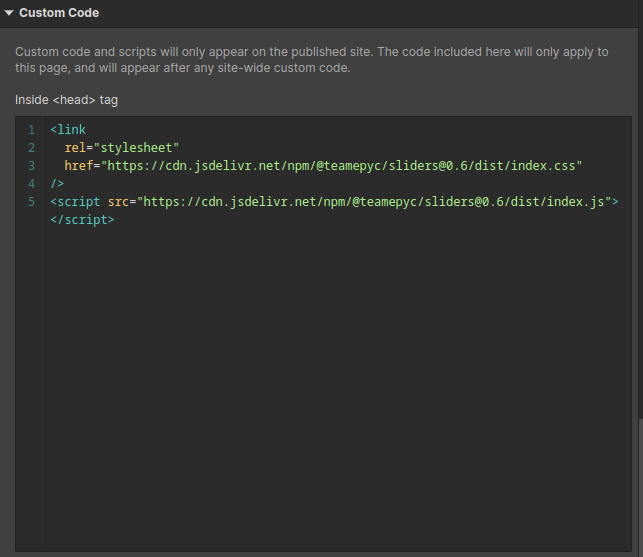Click the closing </script> tag
This screenshot has width=643, height=557.
(x=82, y=220)
